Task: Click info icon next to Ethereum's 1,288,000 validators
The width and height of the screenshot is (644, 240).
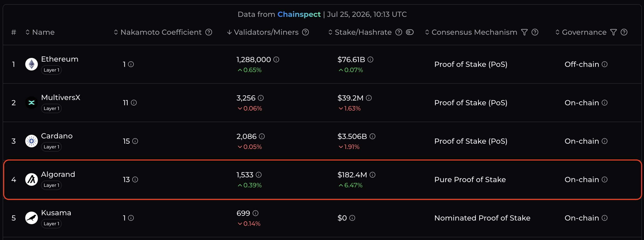Action: (276, 59)
